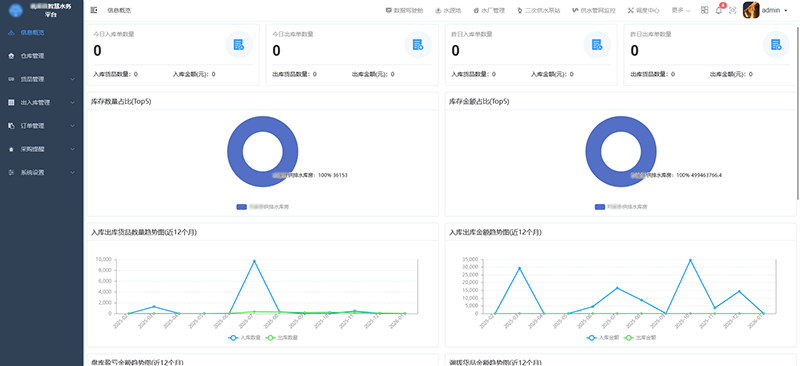The width and height of the screenshot is (800, 366).
Task: Open 二次供水泵站 in the top navigation
Action: [538, 10]
